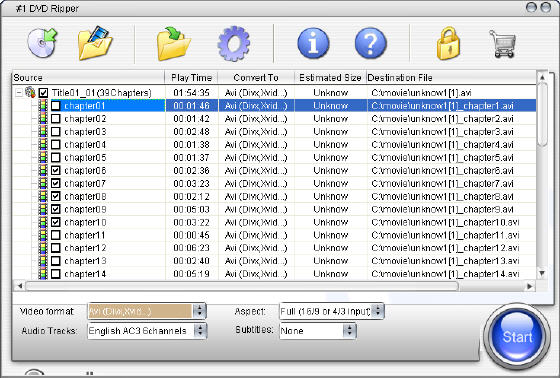560x378 pixels.
Task: Select the chapter04 row name
Action: pos(85,145)
